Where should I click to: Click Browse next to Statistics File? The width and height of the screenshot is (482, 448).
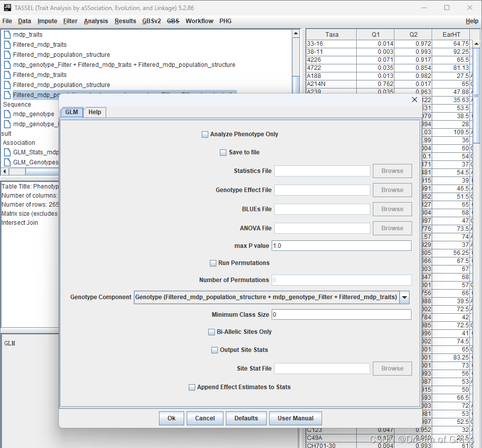(392, 171)
